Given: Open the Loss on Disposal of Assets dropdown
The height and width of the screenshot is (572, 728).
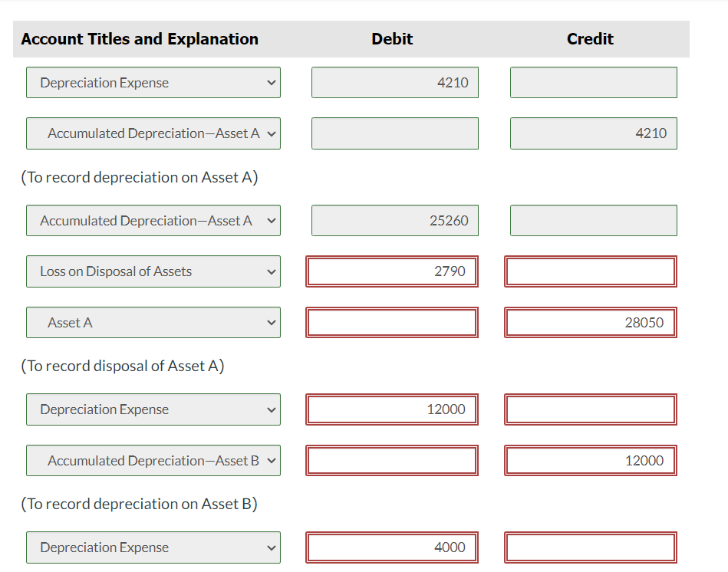Looking at the screenshot, I should pos(153,271).
